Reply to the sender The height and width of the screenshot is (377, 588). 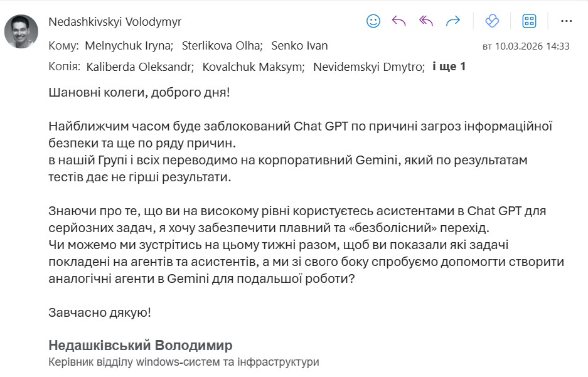pyautogui.click(x=398, y=21)
